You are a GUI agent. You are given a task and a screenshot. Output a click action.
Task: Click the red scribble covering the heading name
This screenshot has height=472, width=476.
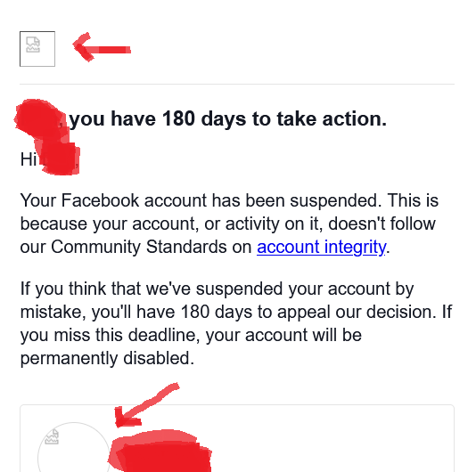pos(39,120)
